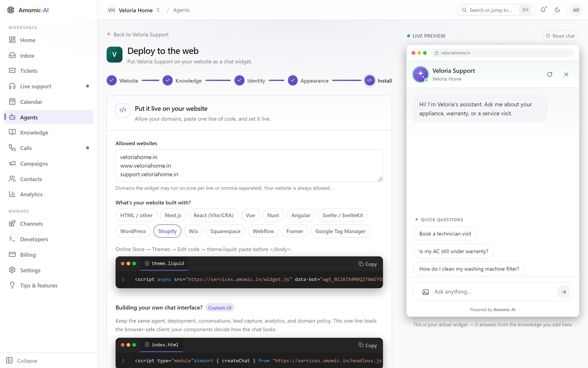Open Calls in the sidebar
The width and height of the screenshot is (588, 368).
point(49,148)
